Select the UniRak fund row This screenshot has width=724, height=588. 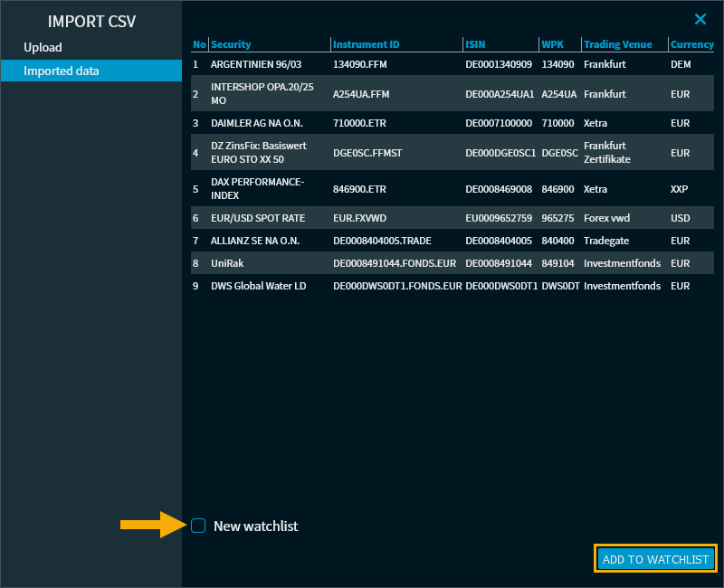click(227, 263)
